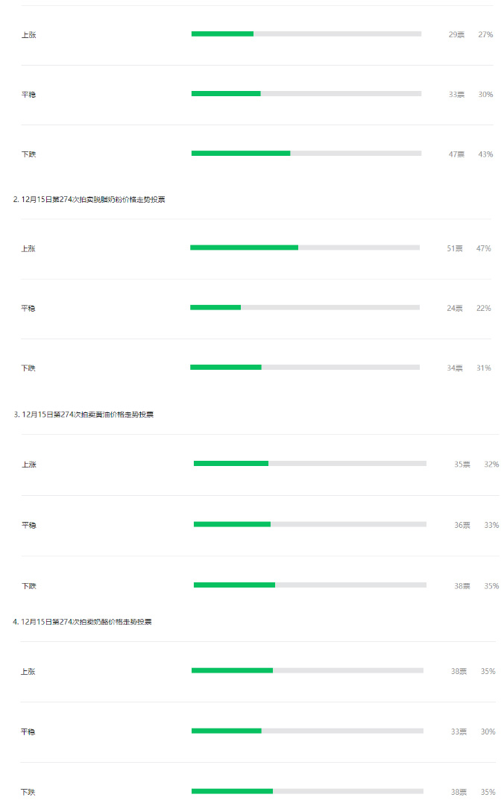The width and height of the screenshot is (504, 812).
Task: Click the progress bar with 24票 22%
Action: [x=304, y=307]
